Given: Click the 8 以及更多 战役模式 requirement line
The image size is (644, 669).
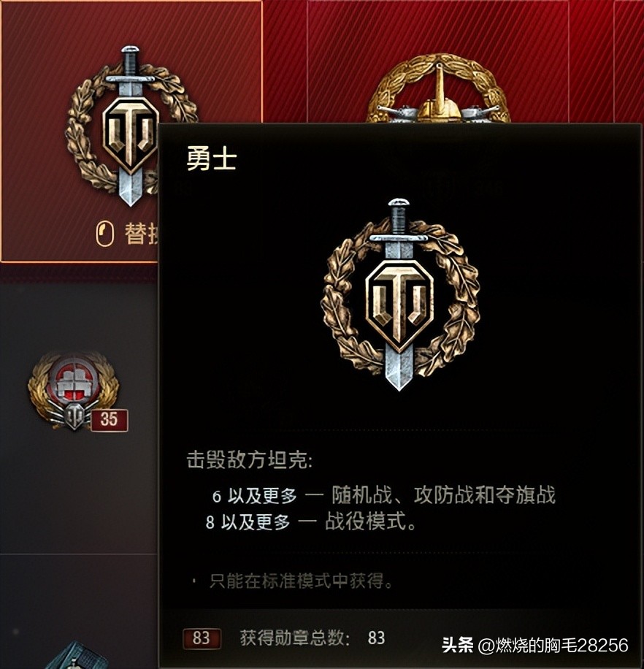Looking at the screenshot, I should click(310, 521).
